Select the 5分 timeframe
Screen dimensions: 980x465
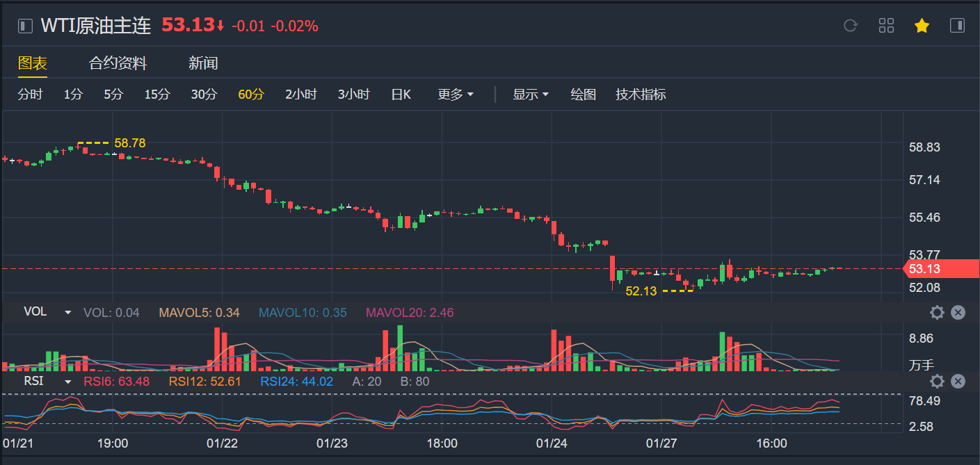point(113,95)
